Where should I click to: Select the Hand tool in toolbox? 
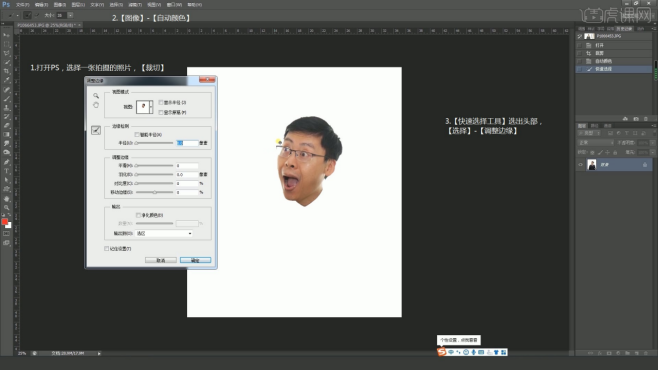[6, 199]
